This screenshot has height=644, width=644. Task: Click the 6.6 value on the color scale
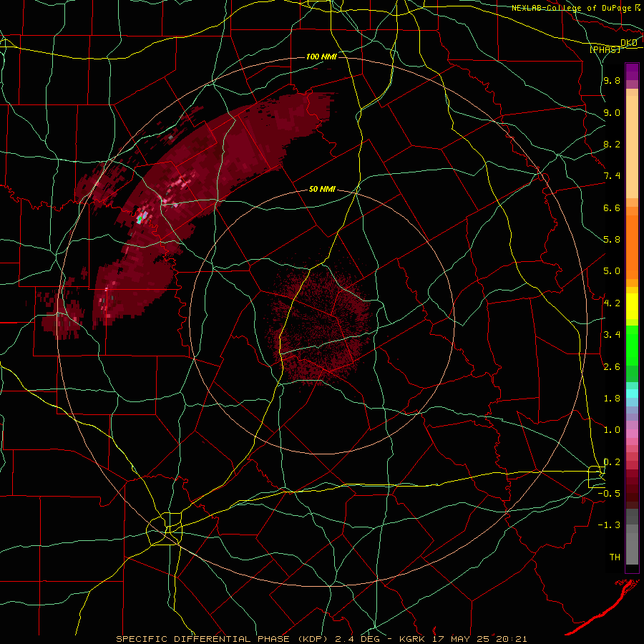(612, 208)
